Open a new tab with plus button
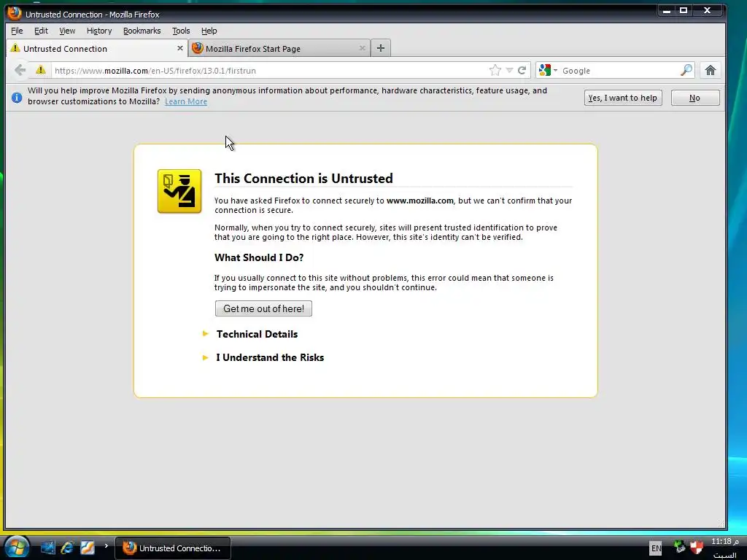This screenshot has height=560, width=747. pyautogui.click(x=380, y=48)
